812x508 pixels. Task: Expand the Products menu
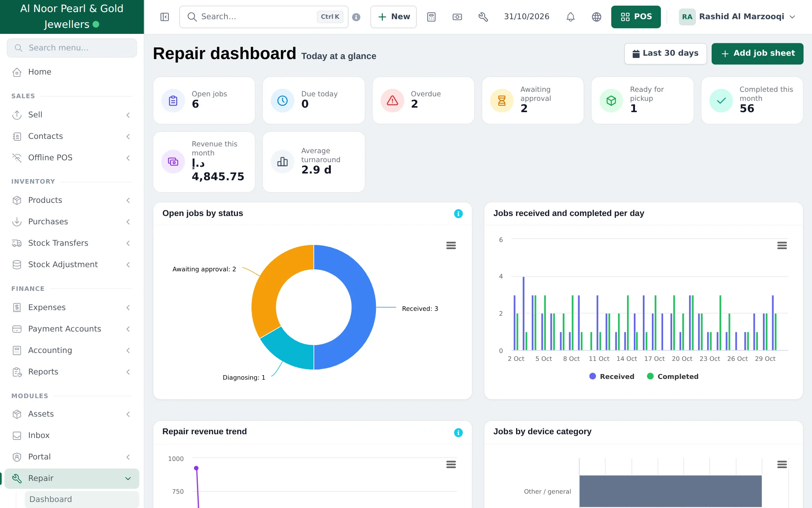(72, 200)
